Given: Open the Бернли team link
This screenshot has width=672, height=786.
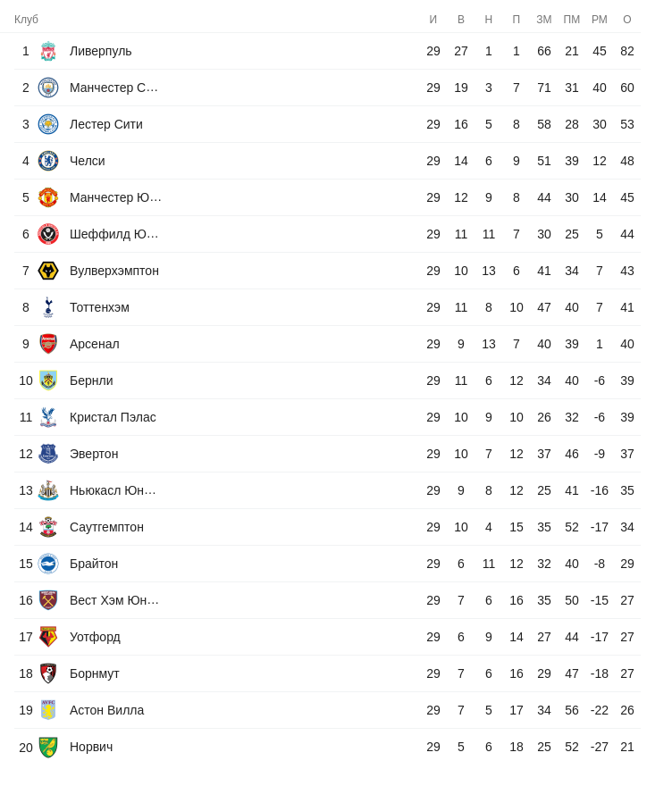Looking at the screenshot, I should point(91,380).
